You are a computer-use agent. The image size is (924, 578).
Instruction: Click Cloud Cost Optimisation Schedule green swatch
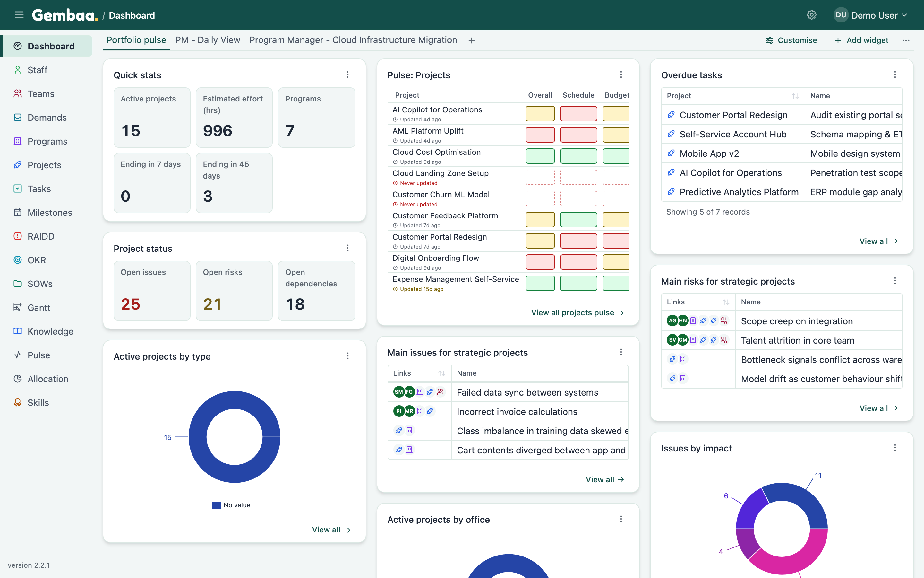(578, 156)
